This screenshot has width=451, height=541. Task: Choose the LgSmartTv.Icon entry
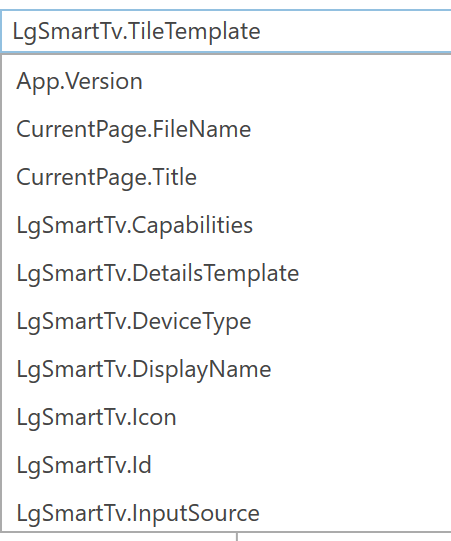[x=226, y=417]
